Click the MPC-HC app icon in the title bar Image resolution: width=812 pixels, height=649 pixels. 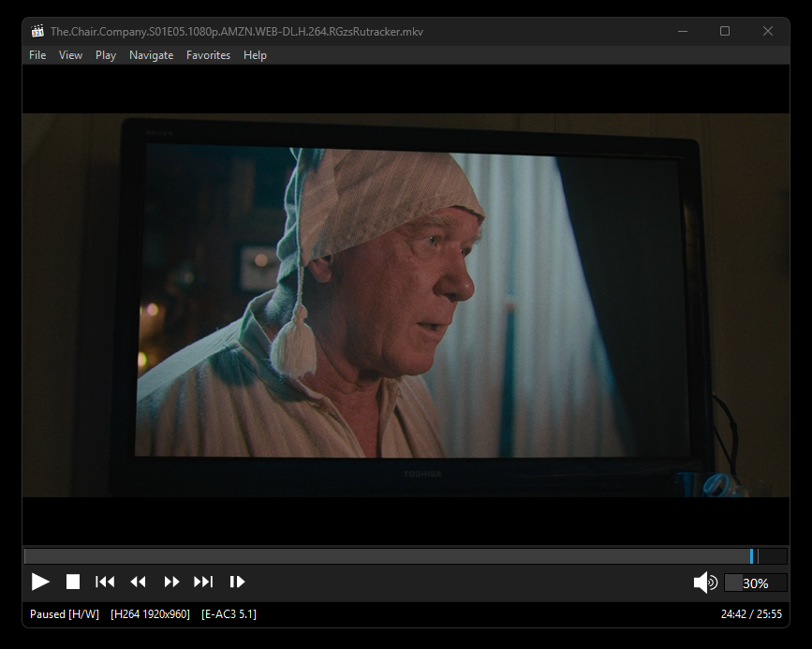tap(37, 31)
